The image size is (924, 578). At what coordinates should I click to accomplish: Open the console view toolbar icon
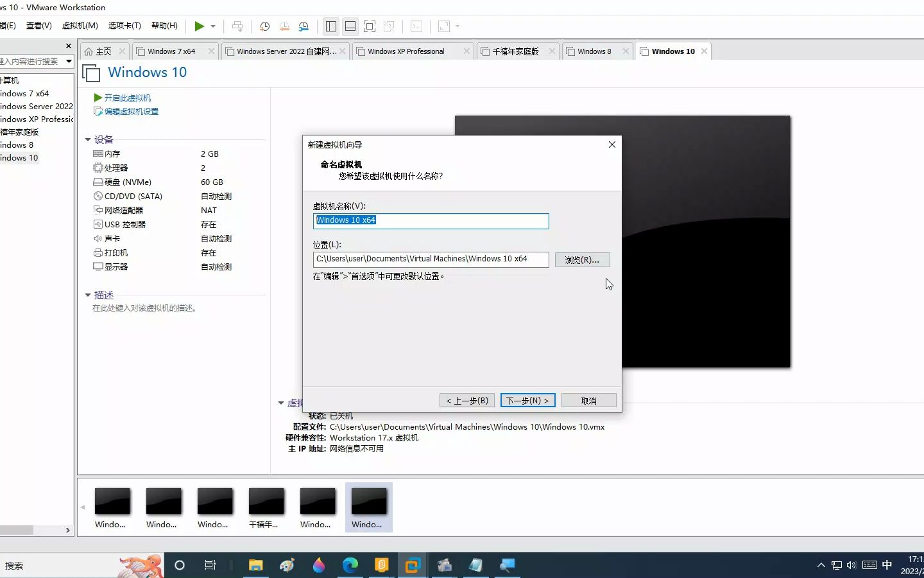tap(416, 26)
